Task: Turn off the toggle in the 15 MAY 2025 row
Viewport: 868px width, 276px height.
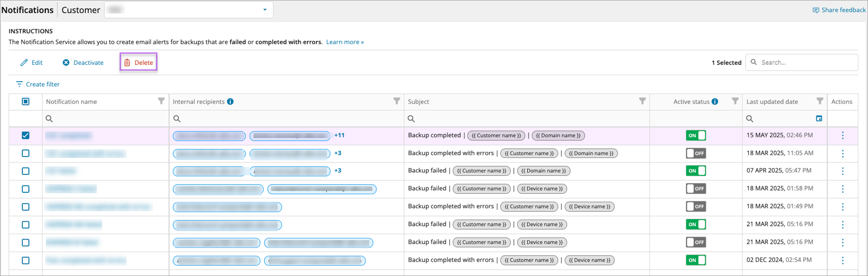Action: click(696, 136)
